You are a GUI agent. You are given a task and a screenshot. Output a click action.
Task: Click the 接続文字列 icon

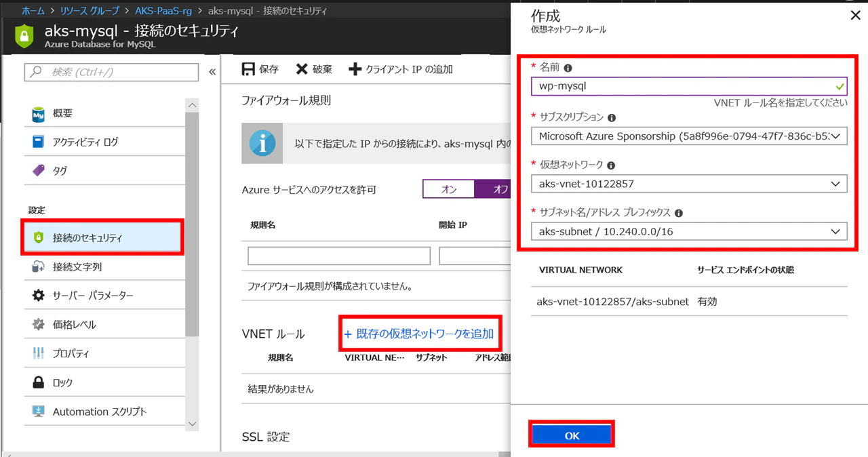pos(39,267)
